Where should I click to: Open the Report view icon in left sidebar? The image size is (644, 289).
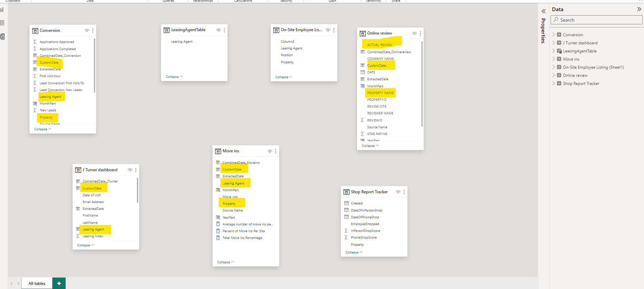click(x=2, y=9)
